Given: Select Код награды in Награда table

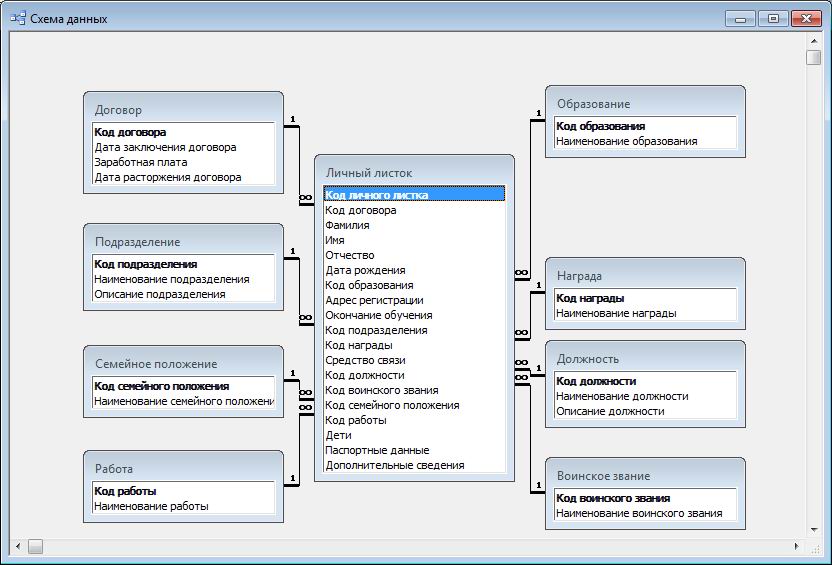Looking at the screenshot, I should (x=590, y=298).
